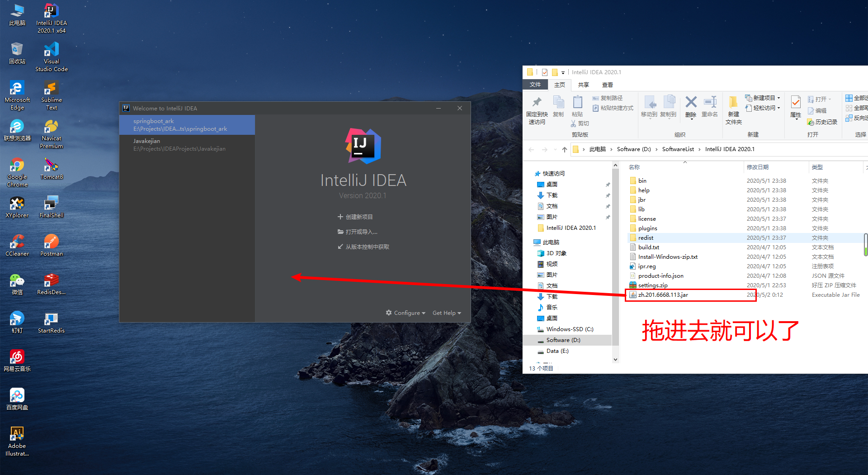
Task: Open IntelliJ IDEA 2020.1 x64 desktop shortcut
Action: pyautogui.click(x=52, y=19)
